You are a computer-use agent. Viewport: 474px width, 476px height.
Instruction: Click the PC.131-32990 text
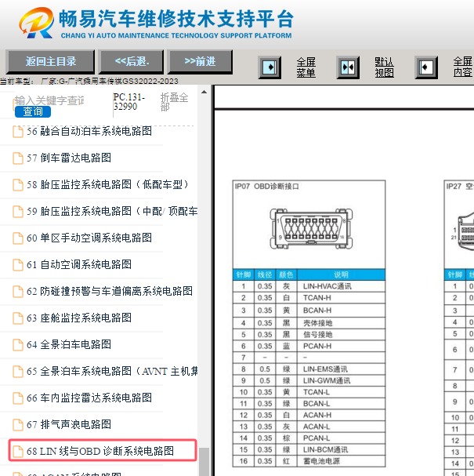coord(129,102)
